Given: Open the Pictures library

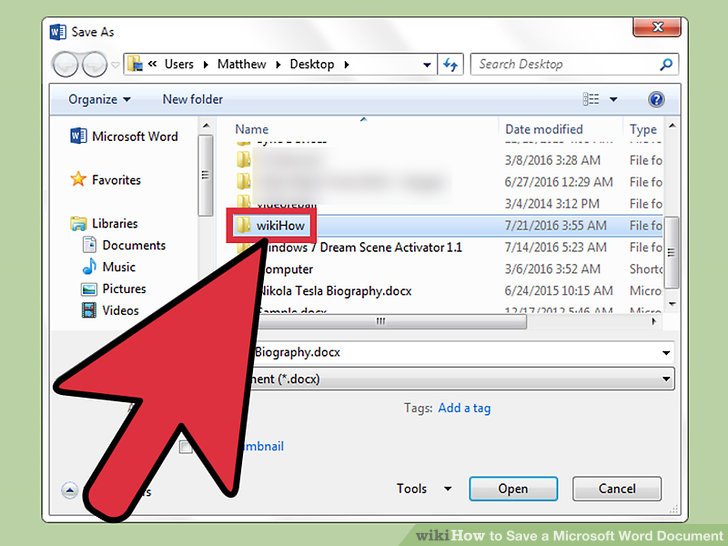Looking at the screenshot, I should pyautogui.click(x=113, y=288).
